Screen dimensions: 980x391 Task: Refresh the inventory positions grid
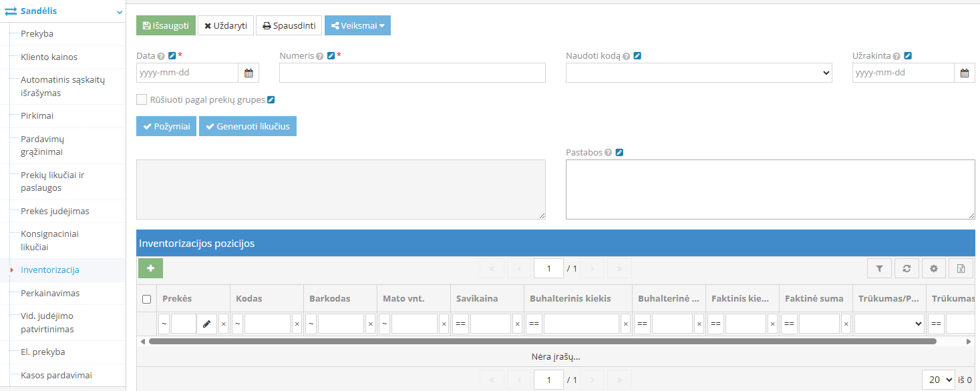pyautogui.click(x=907, y=268)
